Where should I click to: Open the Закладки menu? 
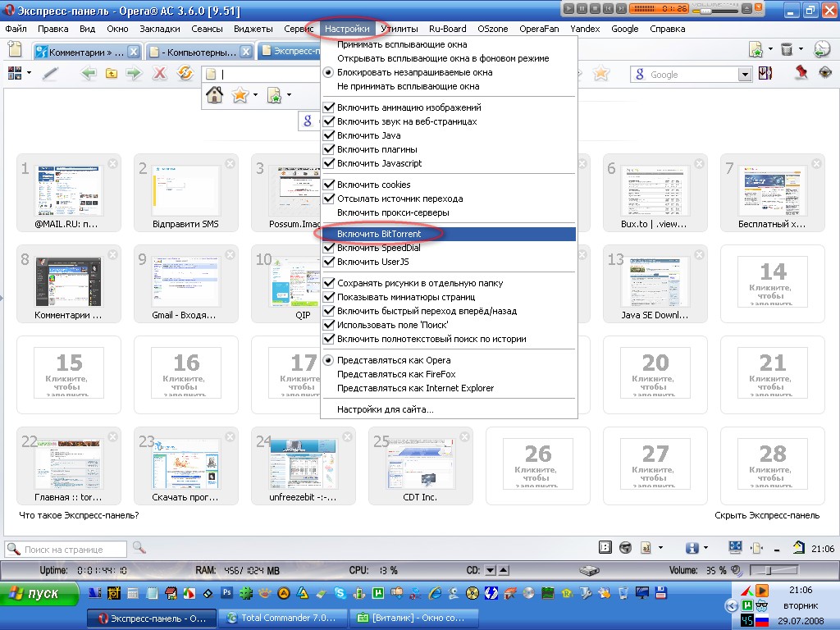coord(160,29)
